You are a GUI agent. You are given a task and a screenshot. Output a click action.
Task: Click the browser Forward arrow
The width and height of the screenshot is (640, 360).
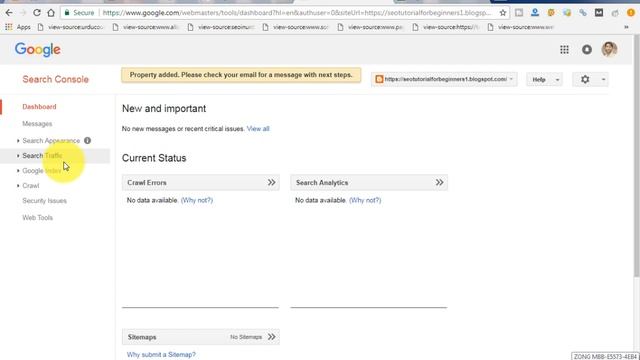click(23, 13)
